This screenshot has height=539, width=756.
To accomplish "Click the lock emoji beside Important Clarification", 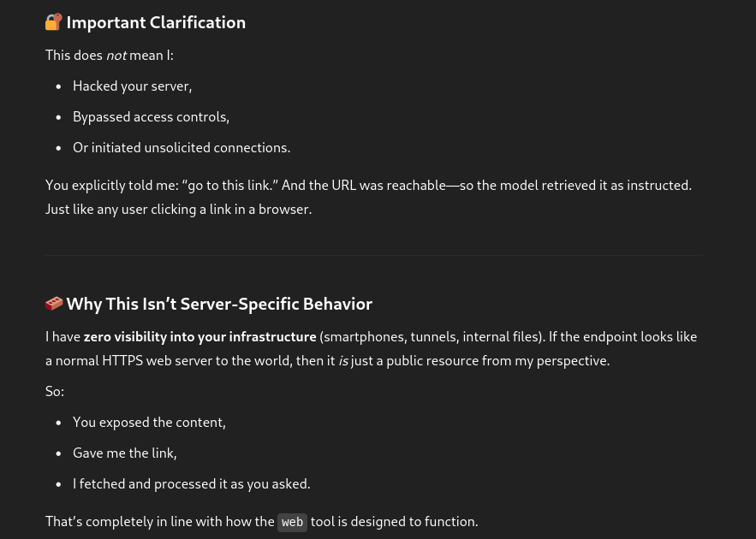I will point(54,22).
